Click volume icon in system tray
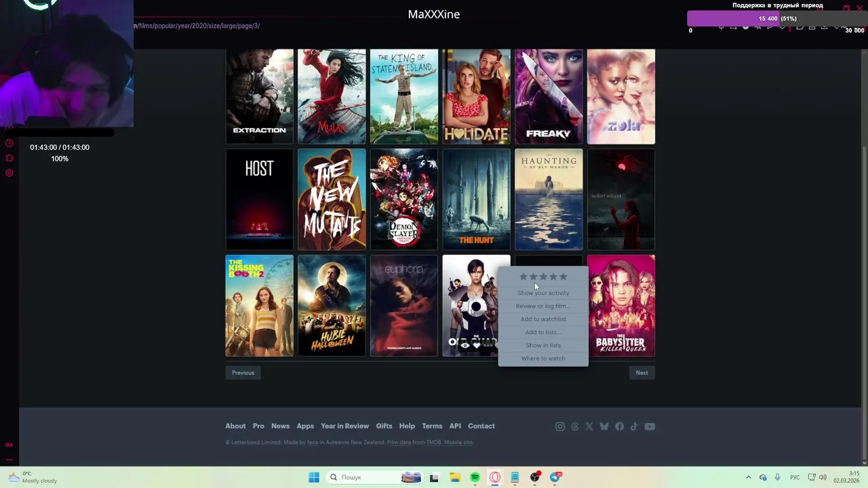The image size is (868, 488). [822, 477]
